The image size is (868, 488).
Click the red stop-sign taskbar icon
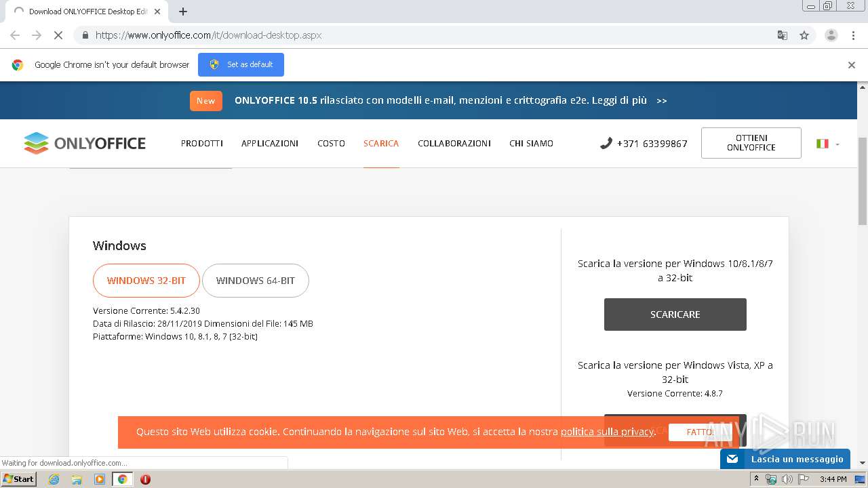145,479
